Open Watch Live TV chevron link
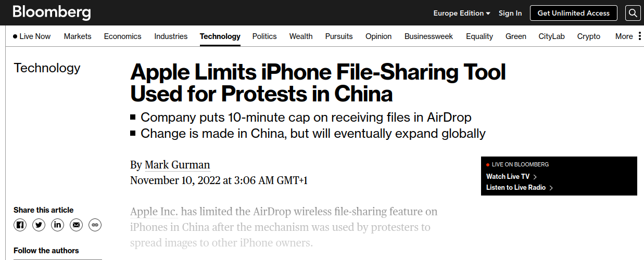Screen dimensions: 644x260 pos(511,177)
